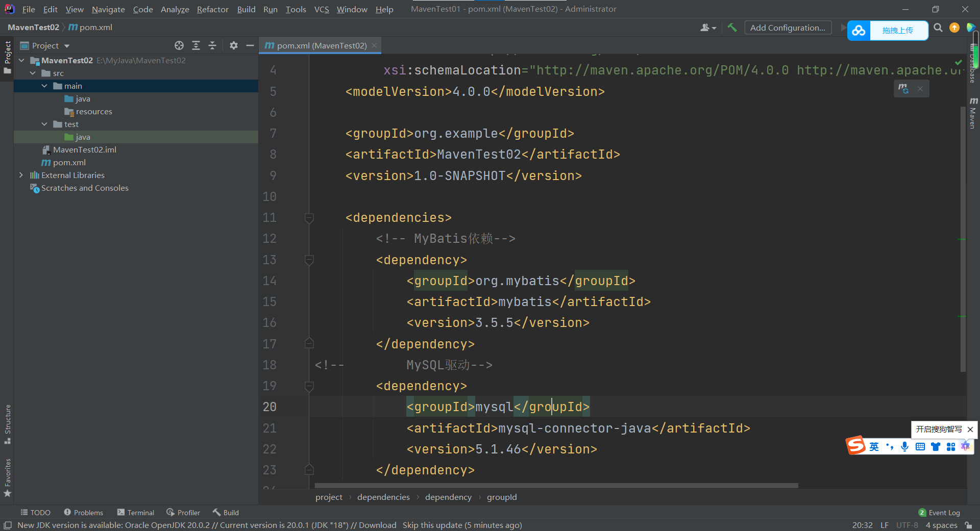Open Project panel settings gear

234,45
